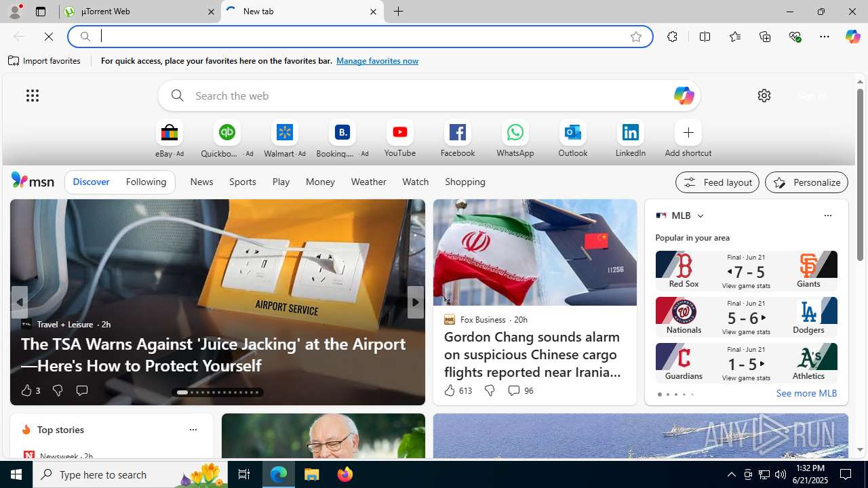Open comments on the TSA article

pyautogui.click(x=81, y=390)
